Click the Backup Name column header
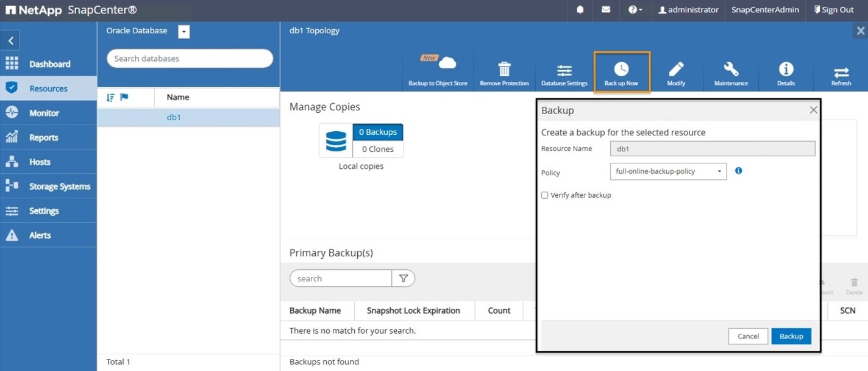 (x=315, y=311)
